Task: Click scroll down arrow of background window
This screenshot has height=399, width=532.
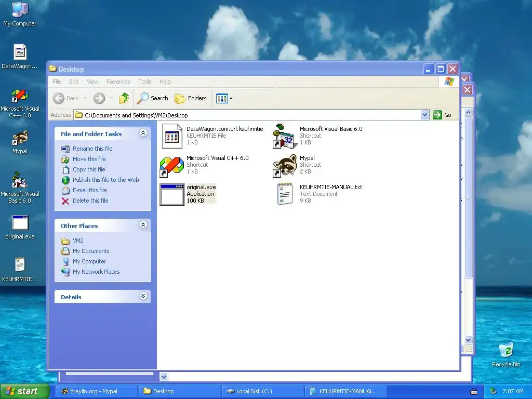Action: coord(468,340)
